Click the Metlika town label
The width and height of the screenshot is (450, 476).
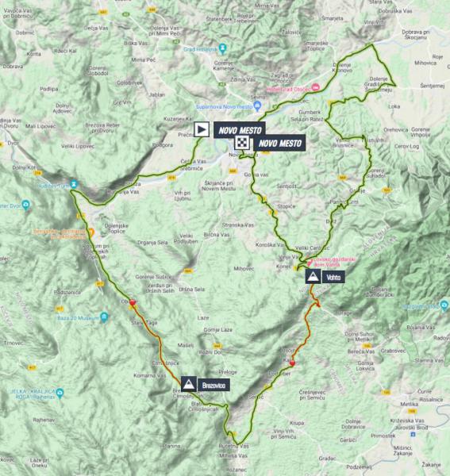[x=409, y=405]
